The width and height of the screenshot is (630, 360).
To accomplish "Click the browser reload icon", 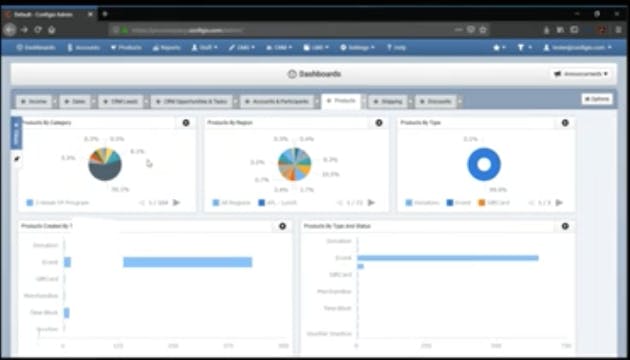I will click(x=38, y=30).
